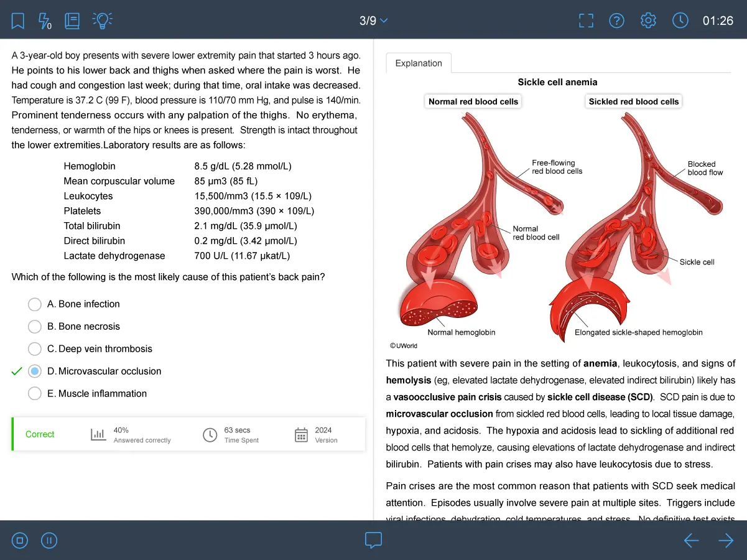Click the sickle cell anemia illustration
Screen dimensions: 747x560
(x=557, y=215)
